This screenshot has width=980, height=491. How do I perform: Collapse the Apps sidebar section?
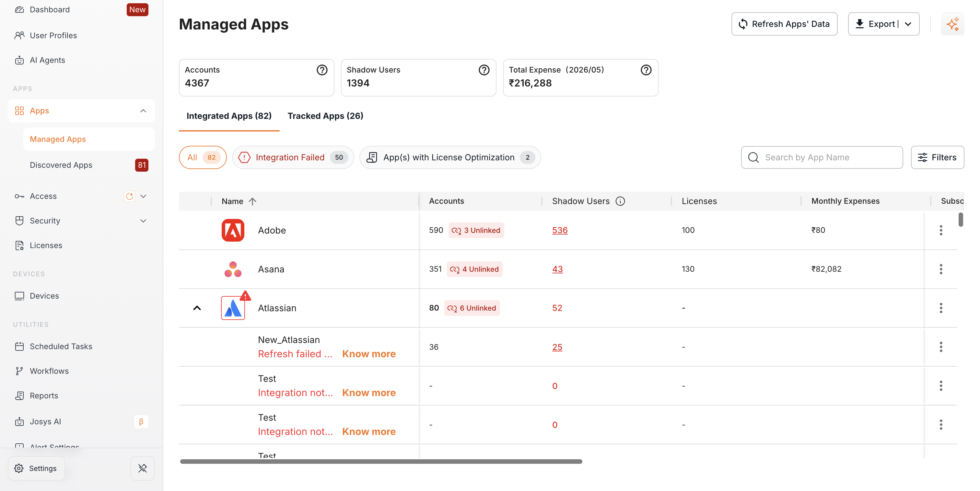click(144, 111)
